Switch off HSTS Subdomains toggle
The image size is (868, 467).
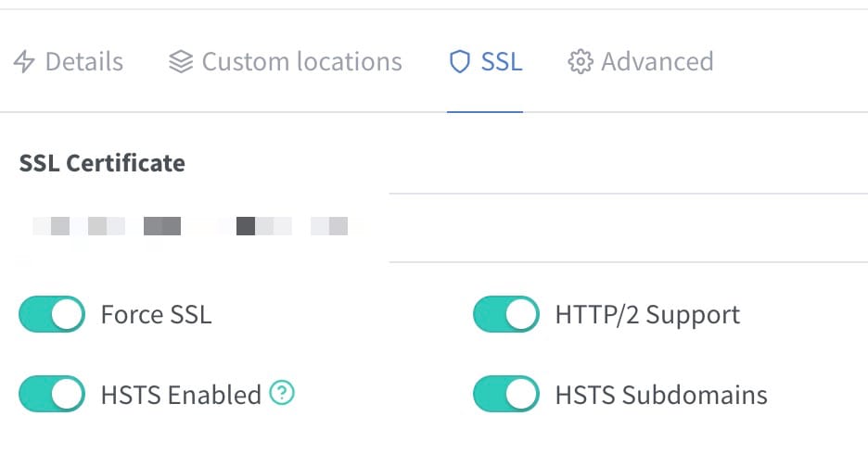pyautogui.click(x=506, y=394)
